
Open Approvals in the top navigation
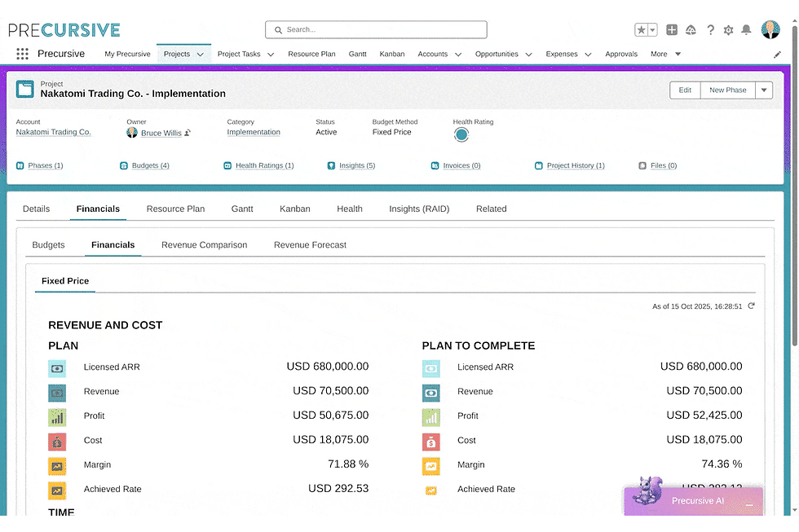[x=621, y=54]
